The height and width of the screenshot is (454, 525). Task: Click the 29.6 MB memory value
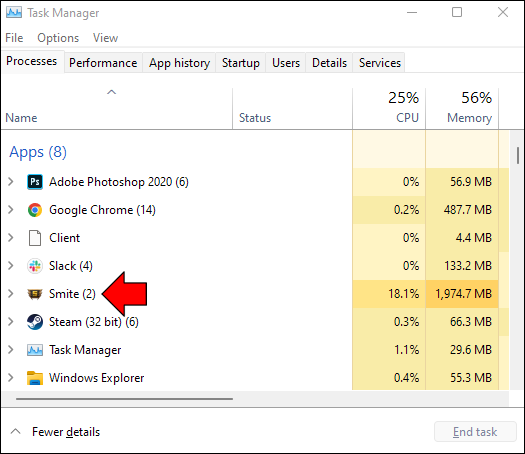[471, 350]
